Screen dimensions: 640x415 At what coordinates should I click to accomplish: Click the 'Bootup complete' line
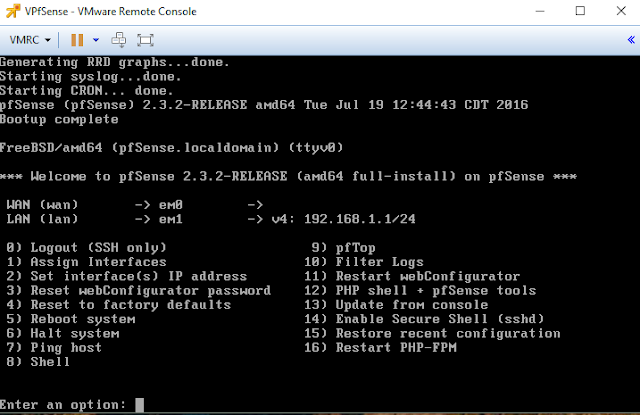click(59, 120)
